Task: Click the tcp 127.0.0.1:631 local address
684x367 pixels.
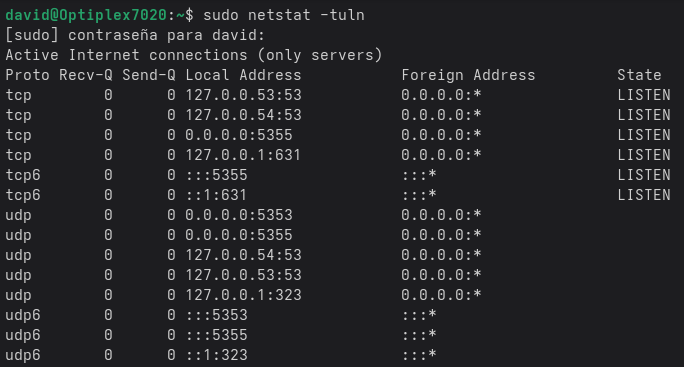Action: tap(243, 155)
